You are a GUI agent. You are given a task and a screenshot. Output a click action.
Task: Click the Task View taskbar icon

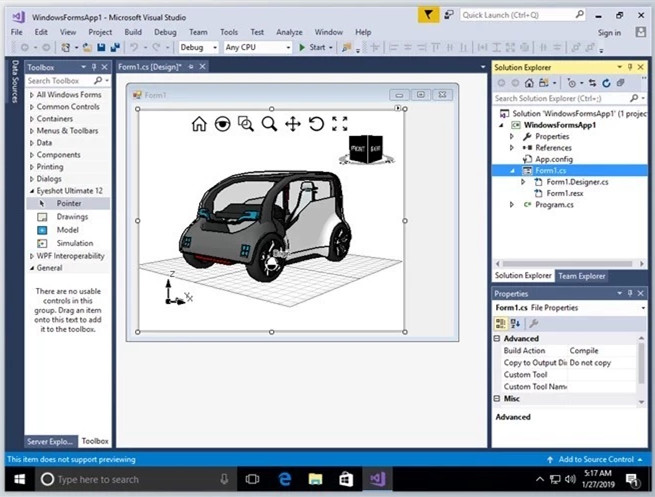tap(252, 479)
